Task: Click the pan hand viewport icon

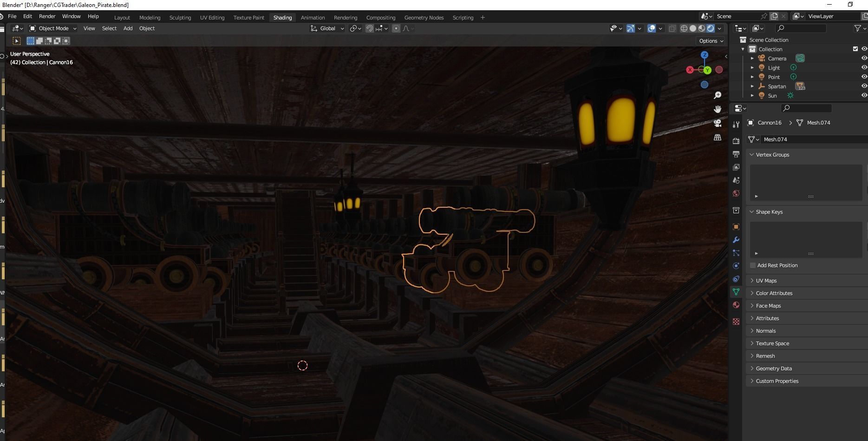Action: click(718, 109)
